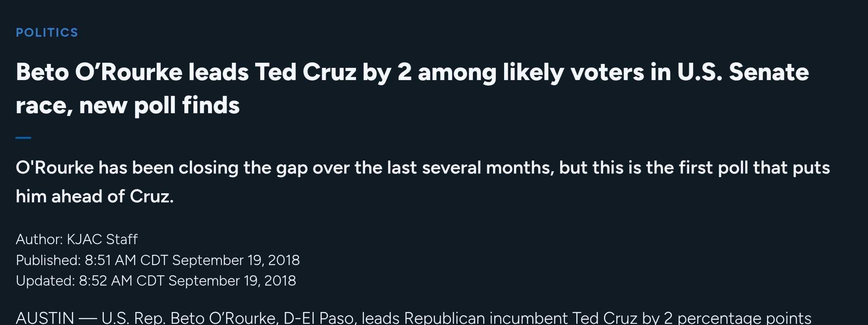Click the 'KJAC Staff' author name
This screenshot has width=868, height=325.
[x=102, y=239]
